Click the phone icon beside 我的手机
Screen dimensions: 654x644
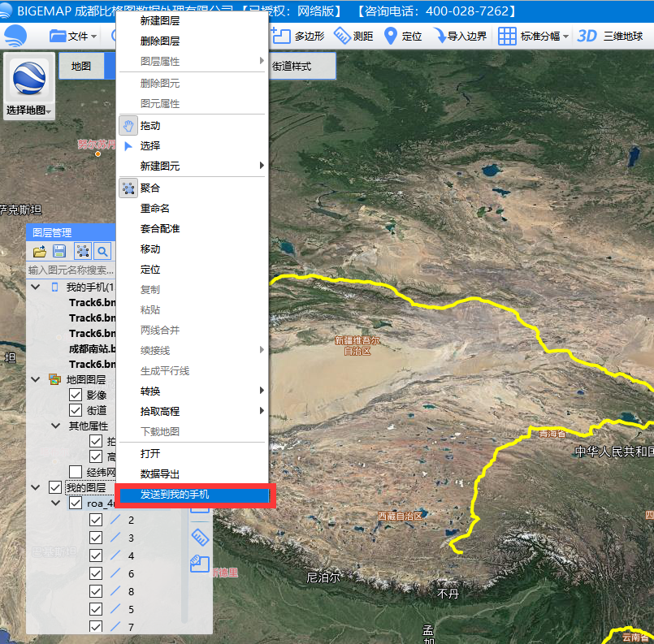point(54,287)
